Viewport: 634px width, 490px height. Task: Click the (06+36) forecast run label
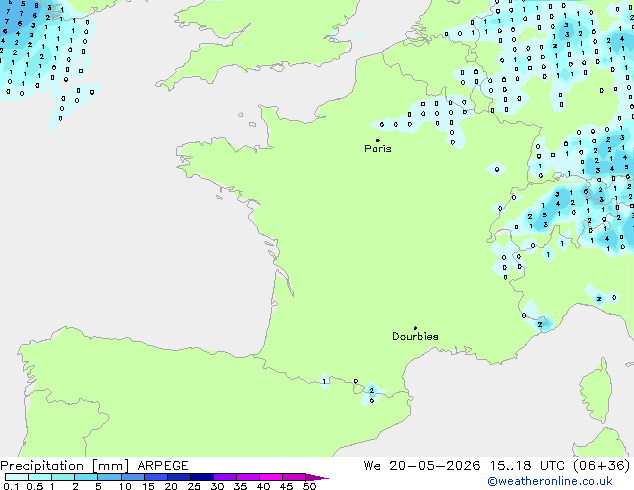pos(601,466)
